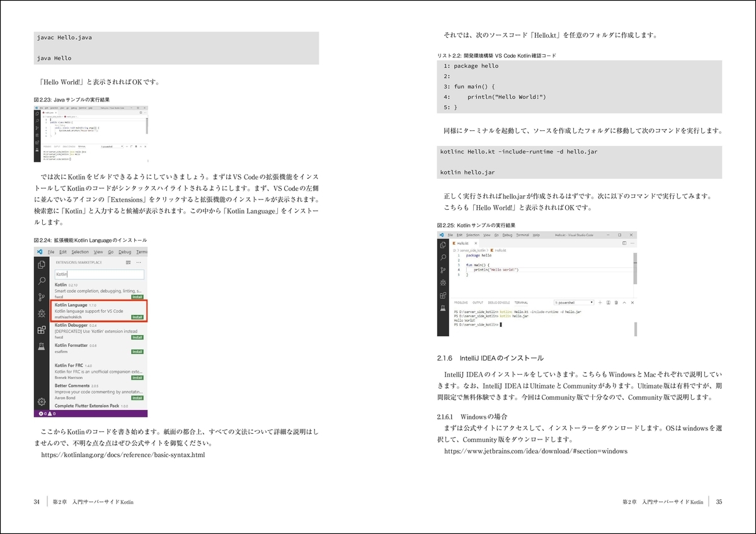756x534 pixels.
Task: Install the Kotlin Formatter extension
Action: coord(137,352)
